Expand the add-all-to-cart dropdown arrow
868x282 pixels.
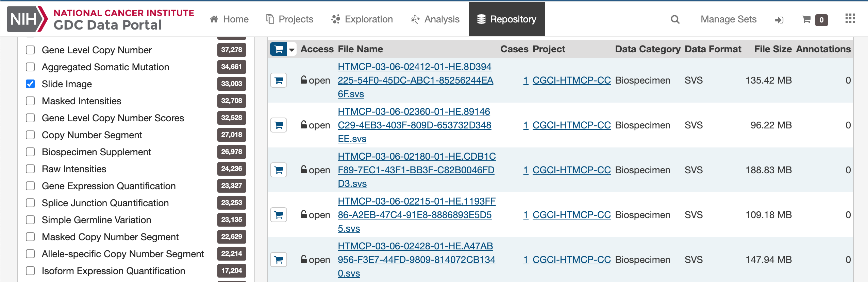tap(292, 50)
